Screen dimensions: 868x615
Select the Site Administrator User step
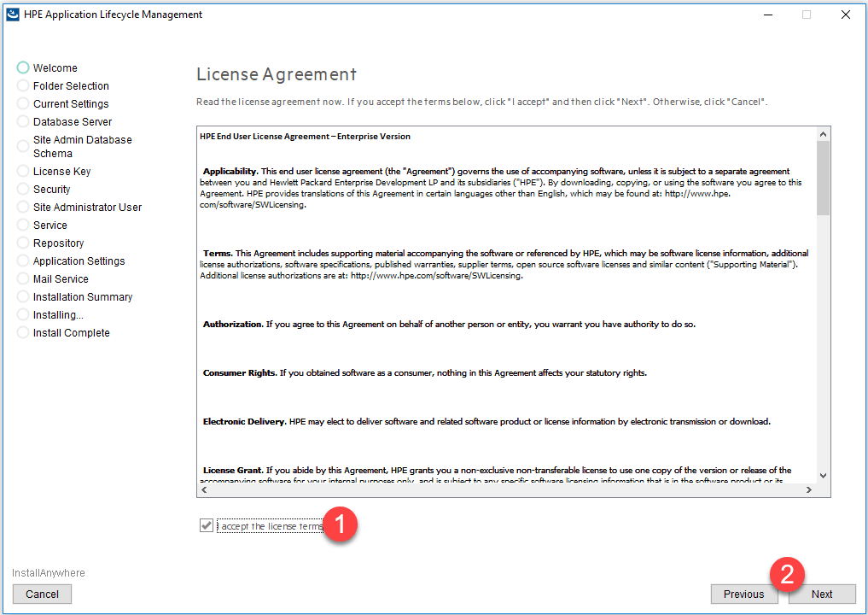(87, 208)
